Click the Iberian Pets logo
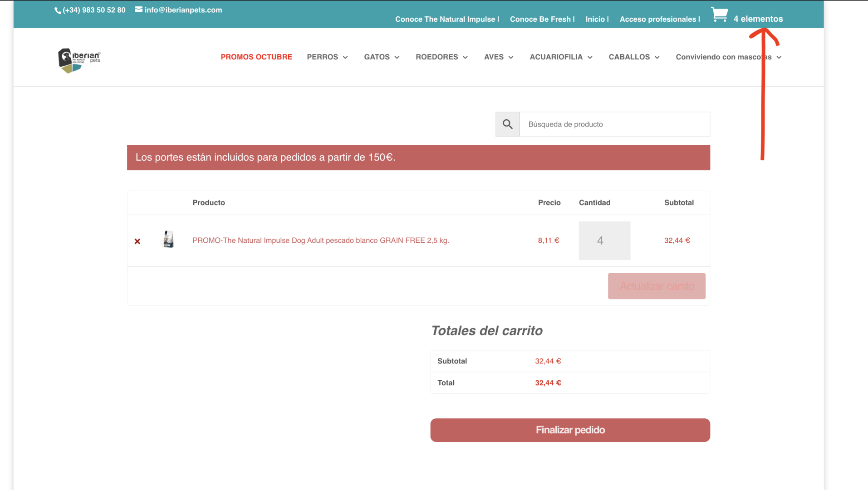This screenshot has height=490, width=868. point(79,61)
